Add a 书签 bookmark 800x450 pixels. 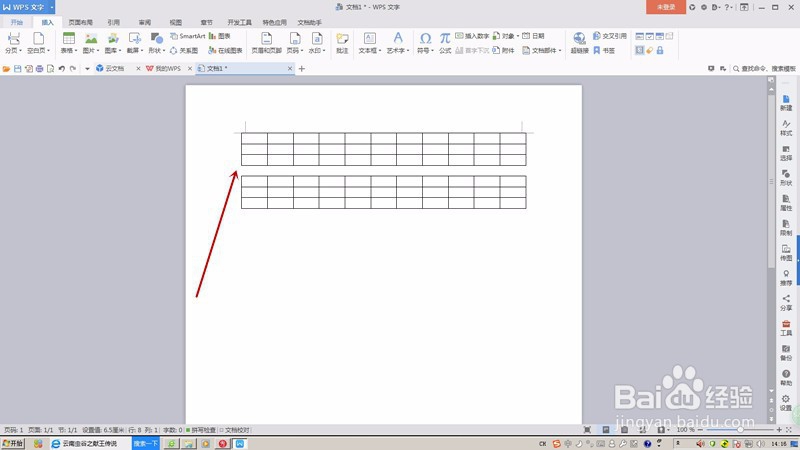[x=604, y=51]
